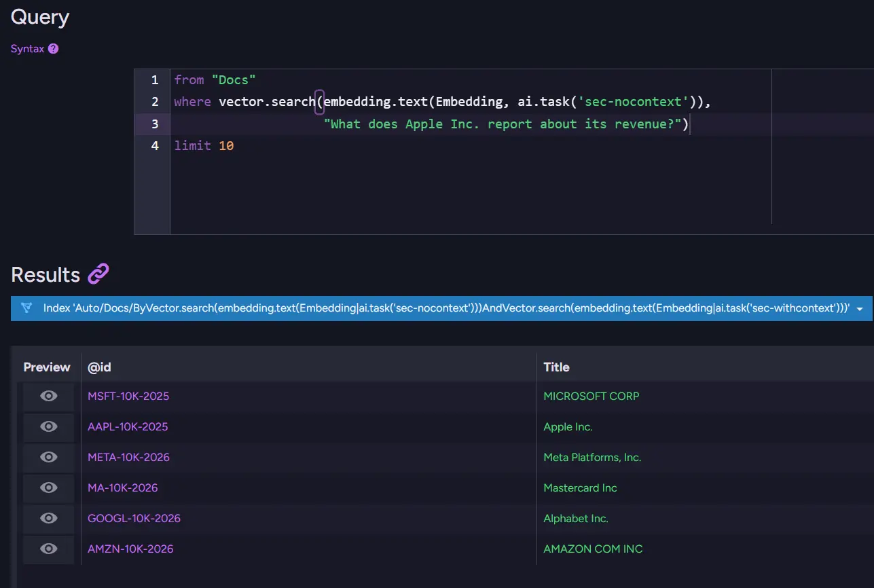The width and height of the screenshot is (874, 588).
Task: Open the AMZN-10K-2026 document link
Action: pos(130,549)
